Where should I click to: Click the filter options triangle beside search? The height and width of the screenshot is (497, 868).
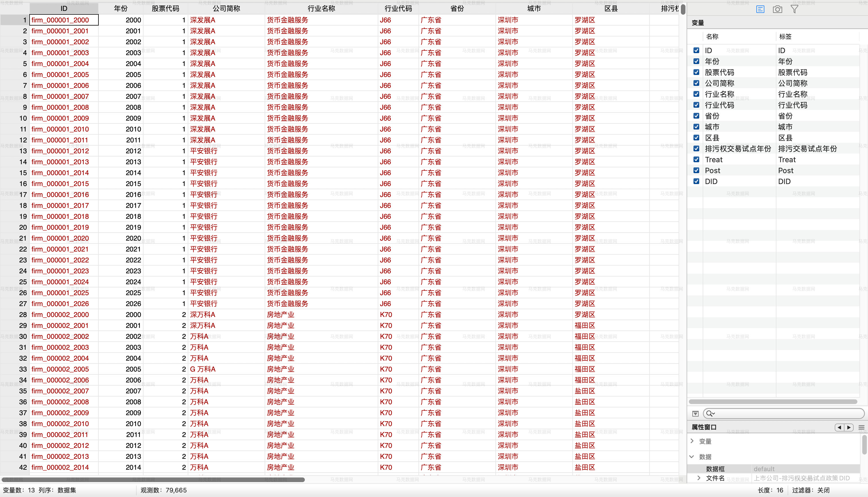695,414
